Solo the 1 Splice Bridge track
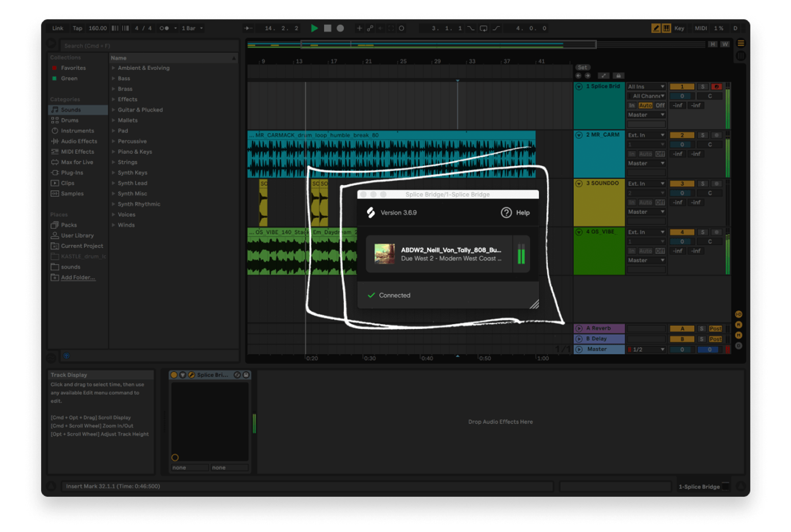The width and height of the screenshot is (791, 532). coord(702,87)
